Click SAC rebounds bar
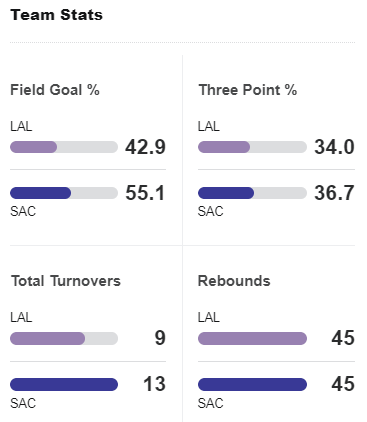 252,384
